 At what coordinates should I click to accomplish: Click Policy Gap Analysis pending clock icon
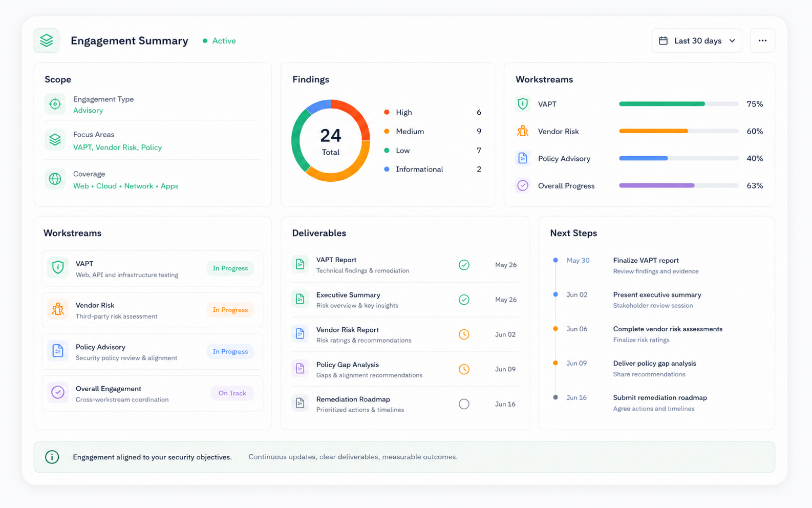click(464, 369)
